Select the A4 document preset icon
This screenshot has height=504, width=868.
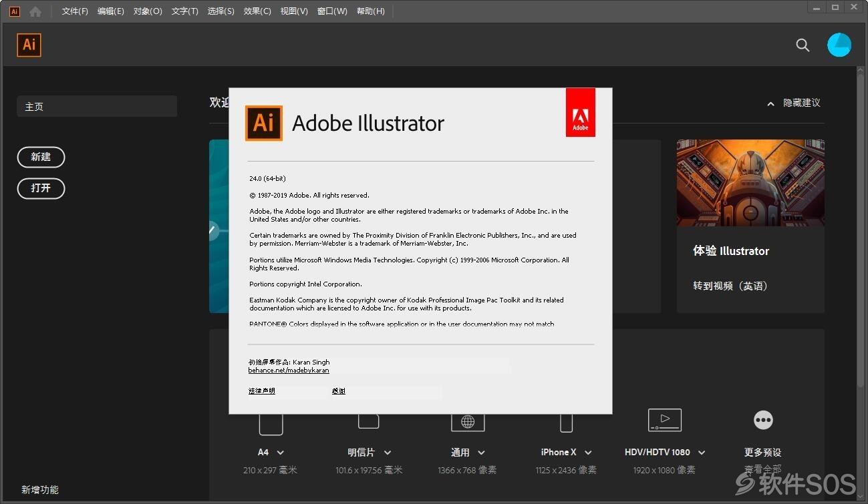(271, 423)
